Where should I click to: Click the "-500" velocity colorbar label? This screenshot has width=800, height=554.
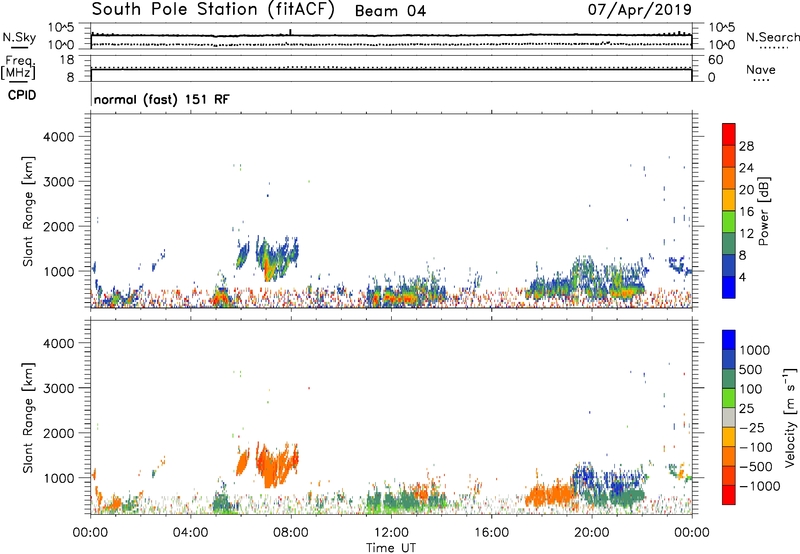tap(756, 467)
